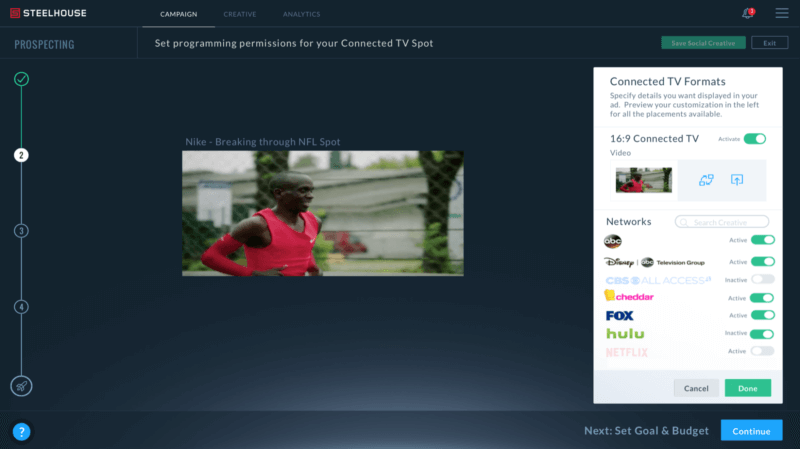The width and height of the screenshot is (800, 449).
Task: Go to step 3 marker
Action: point(21,231)
